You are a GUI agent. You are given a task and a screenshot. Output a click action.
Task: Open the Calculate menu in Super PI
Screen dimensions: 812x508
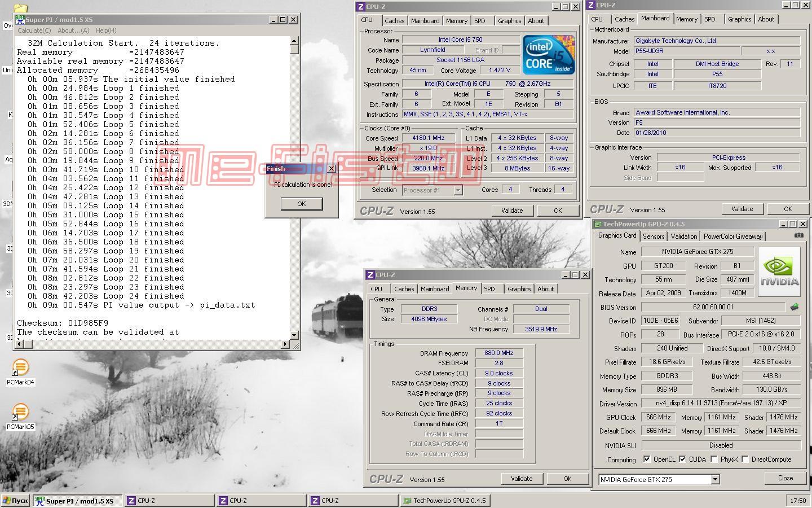coord(34,30)
